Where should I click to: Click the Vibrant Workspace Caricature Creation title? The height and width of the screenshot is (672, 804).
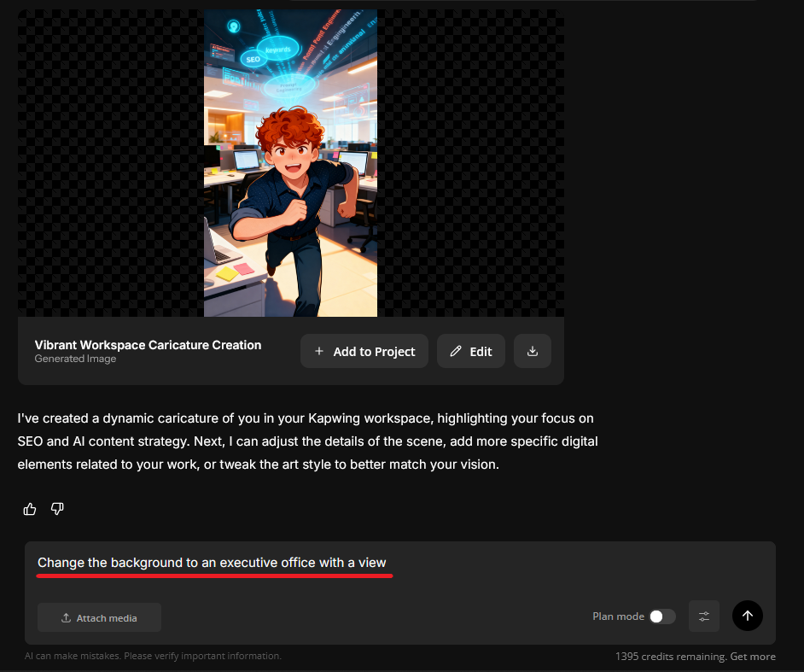[x=148, y=345]
